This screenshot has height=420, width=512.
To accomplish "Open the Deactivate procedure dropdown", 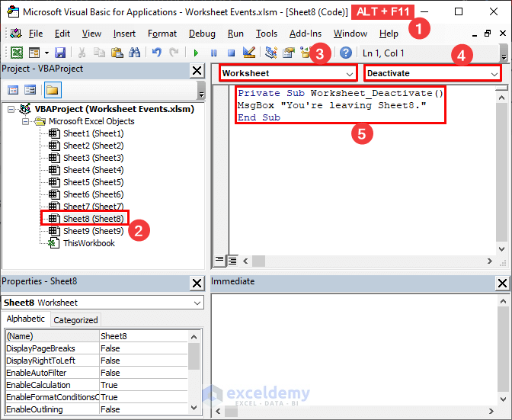I will 432,73.
